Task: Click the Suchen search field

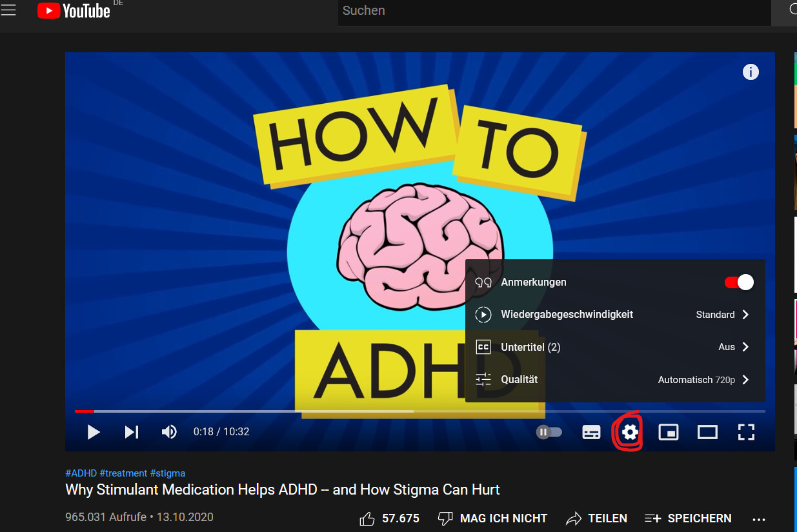Action: coord(554,11)
